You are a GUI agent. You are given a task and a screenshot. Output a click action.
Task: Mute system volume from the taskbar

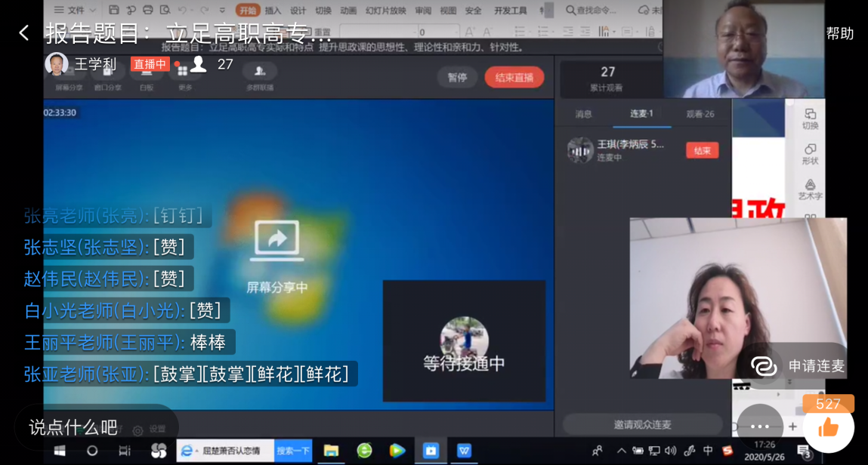click(x=670, y=450)
